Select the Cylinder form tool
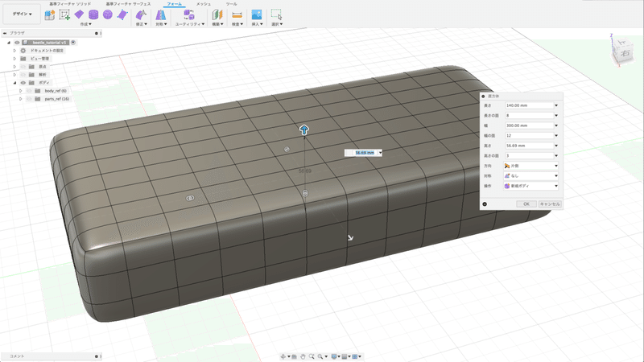 point(93,14)
